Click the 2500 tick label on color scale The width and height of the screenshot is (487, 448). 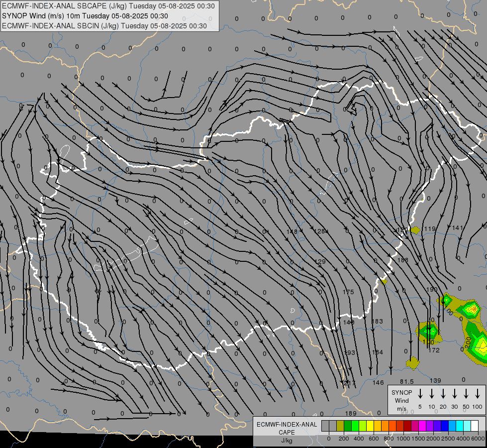[x=448, y=439]
